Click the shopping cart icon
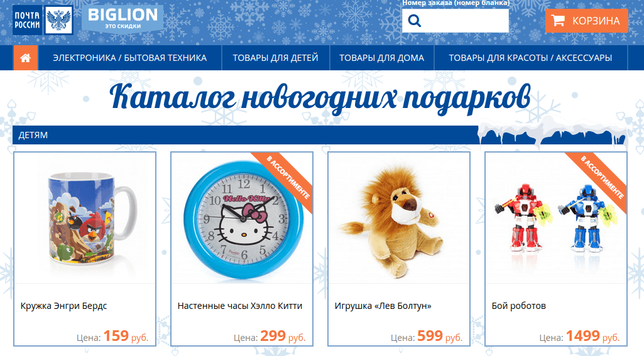The width and height of the screenshot is (644, 356). pyautogui.click(x=558, y=21)
